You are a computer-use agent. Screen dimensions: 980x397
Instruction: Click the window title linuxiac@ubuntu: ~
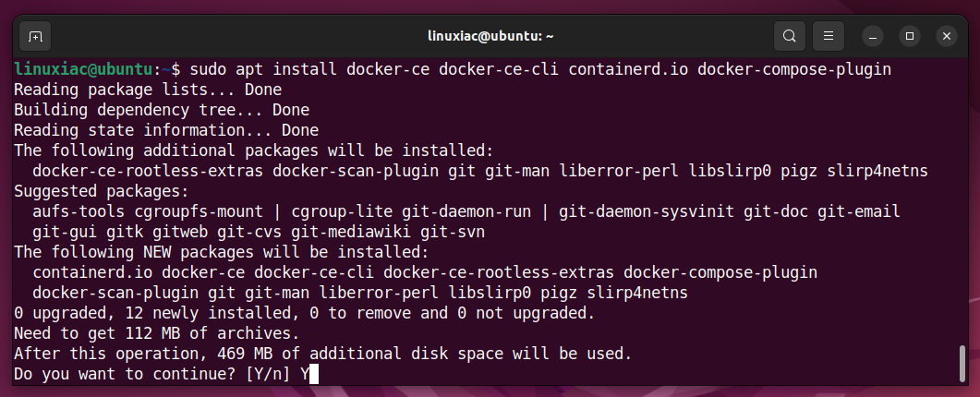pyautogui.click(x=490, y=36)
